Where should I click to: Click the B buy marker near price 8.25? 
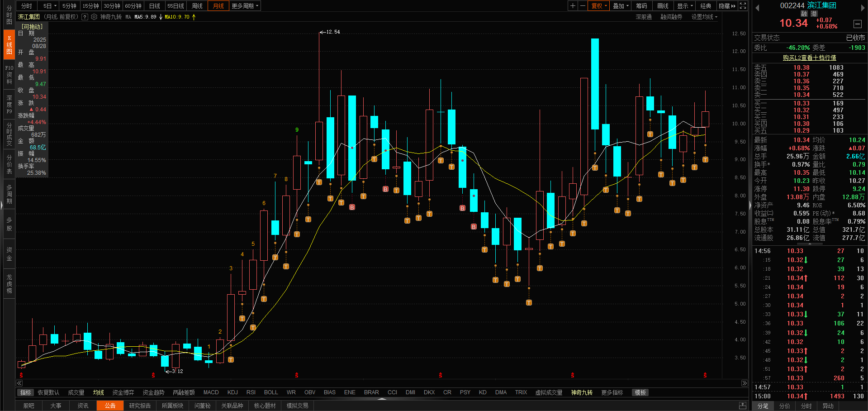385,189
